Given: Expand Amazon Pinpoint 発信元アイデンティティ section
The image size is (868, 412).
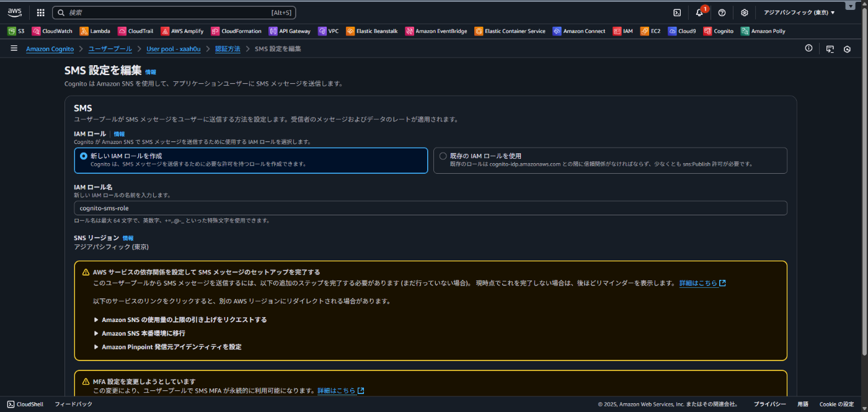Looking at the screenshot, I should pos(167,347).
